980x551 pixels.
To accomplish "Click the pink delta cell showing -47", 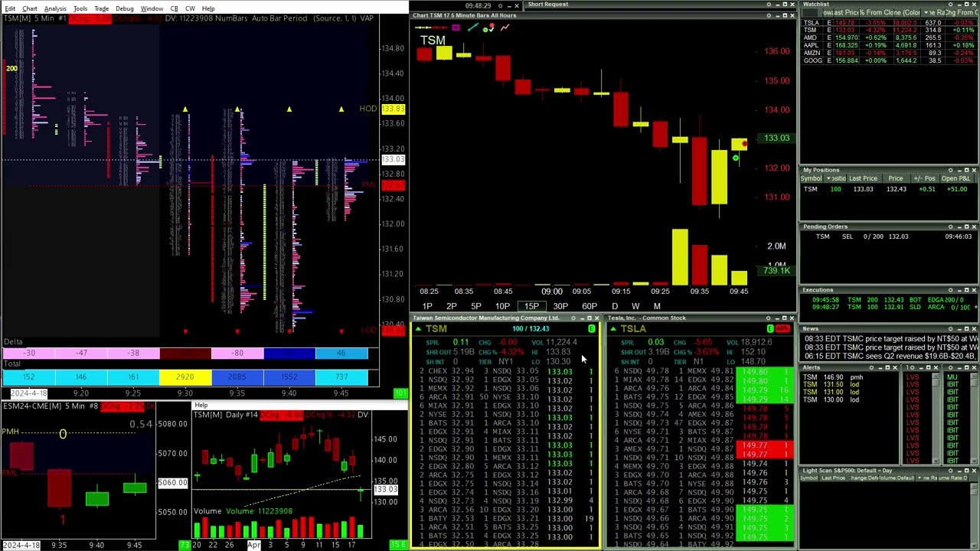I will (81, 354).
